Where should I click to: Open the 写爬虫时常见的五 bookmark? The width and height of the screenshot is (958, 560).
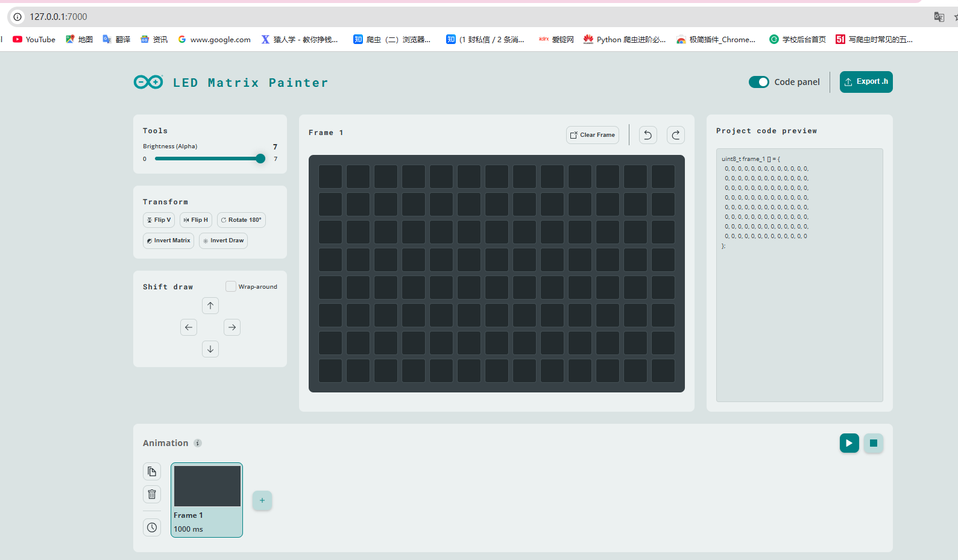pos(874,39)
